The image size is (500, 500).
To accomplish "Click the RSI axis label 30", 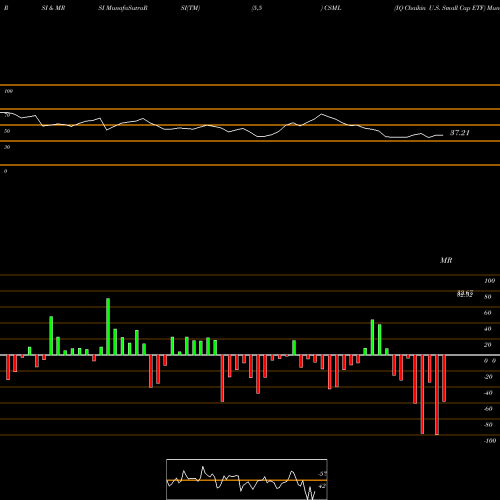I will tap(7, 147).
